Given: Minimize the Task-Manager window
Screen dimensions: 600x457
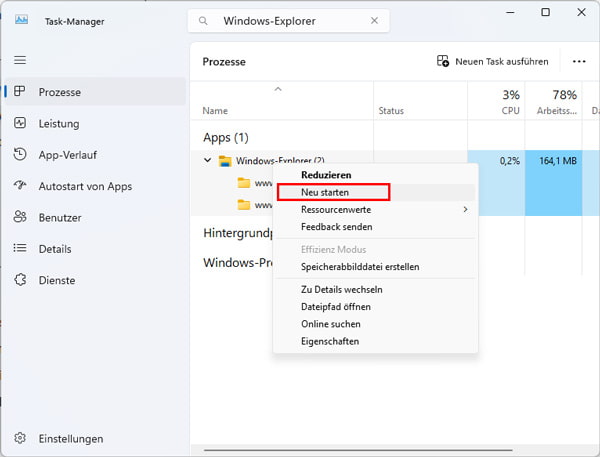Looking at the screenshot, I should pyautogui.click(x=510, y=12).
